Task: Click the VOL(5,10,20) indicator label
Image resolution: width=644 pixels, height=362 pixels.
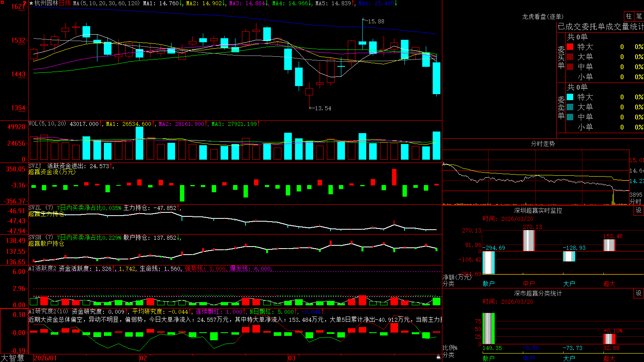Action: [47, 123]
